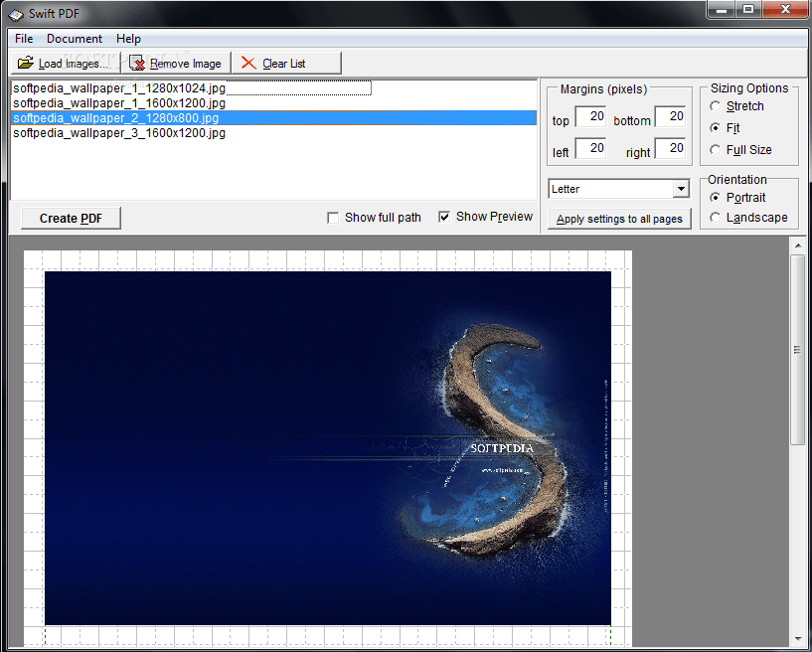Edit the bottom margin value
The image size is (812, 652).
pos(671,114)
